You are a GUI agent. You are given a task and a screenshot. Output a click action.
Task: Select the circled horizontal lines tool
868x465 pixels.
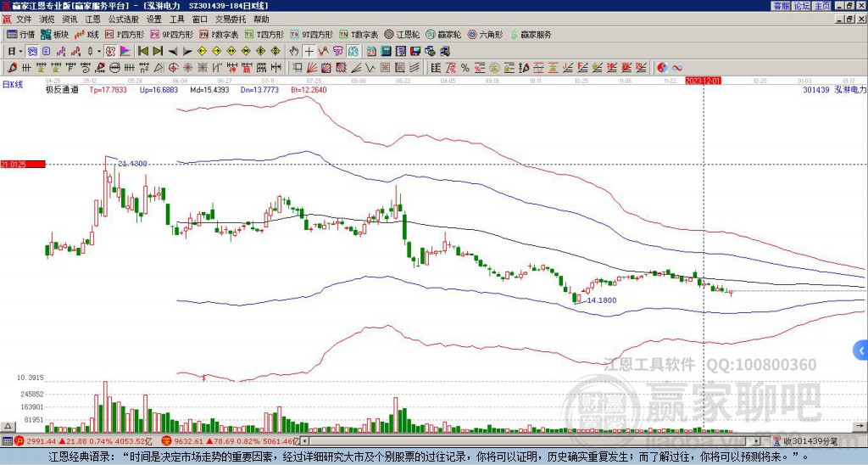pos(114,68)
